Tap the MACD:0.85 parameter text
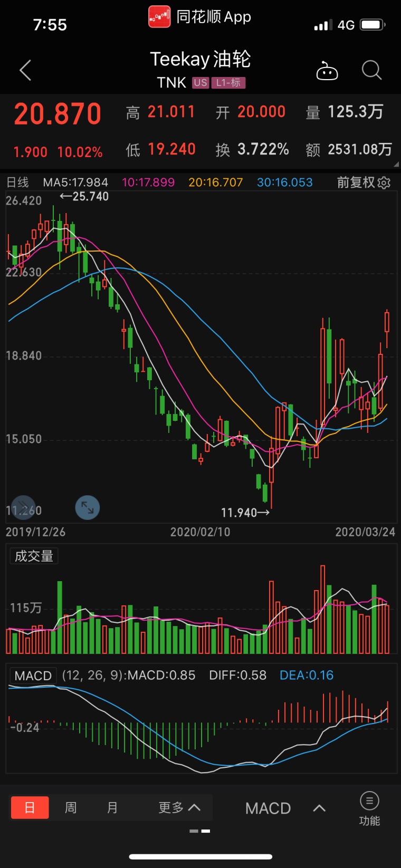This screenshot has height=868, width=401. (x=161, y=676)
